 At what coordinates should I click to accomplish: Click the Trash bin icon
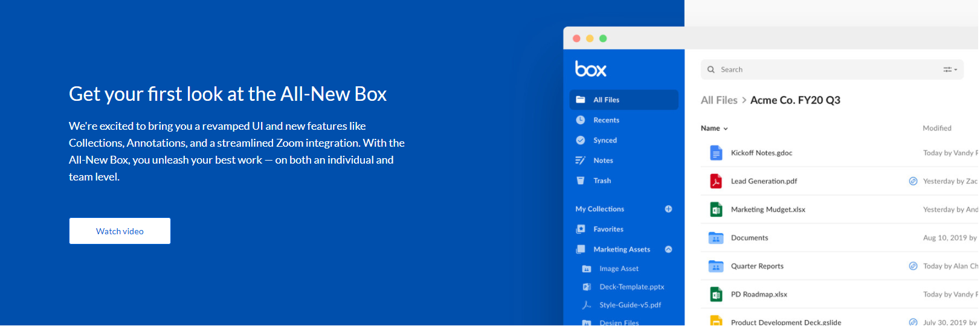581,181
